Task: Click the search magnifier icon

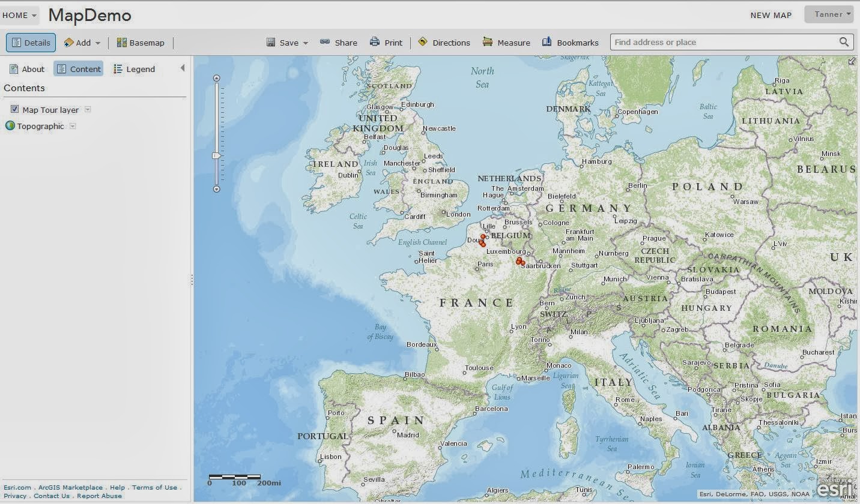Action: tap(844, 42)
